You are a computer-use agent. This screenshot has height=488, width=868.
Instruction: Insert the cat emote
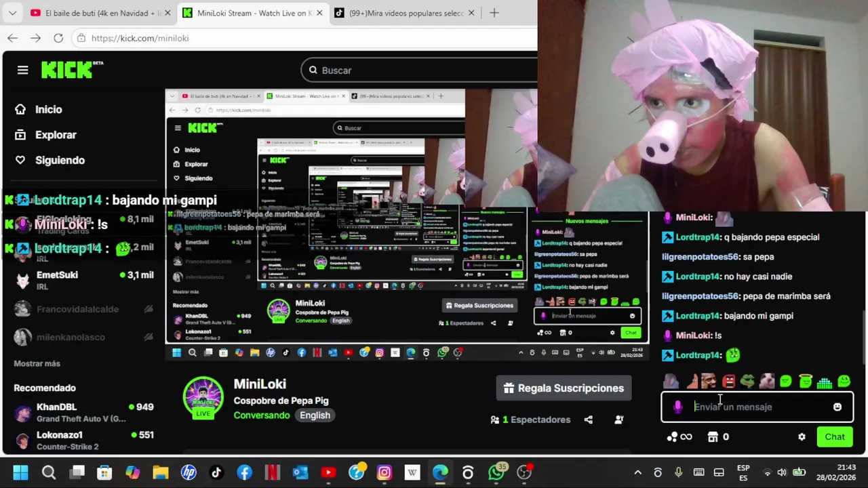(x=767, y=382)
